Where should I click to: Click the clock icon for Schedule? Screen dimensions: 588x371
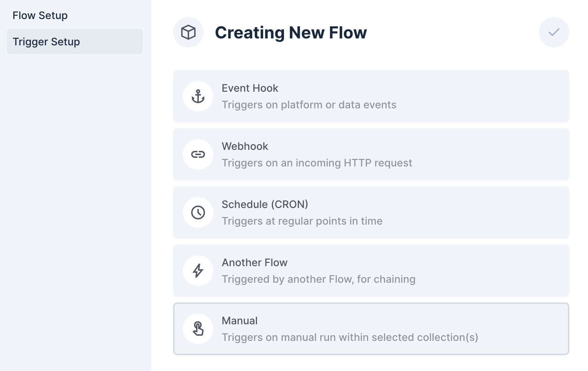tap(198, 212)
